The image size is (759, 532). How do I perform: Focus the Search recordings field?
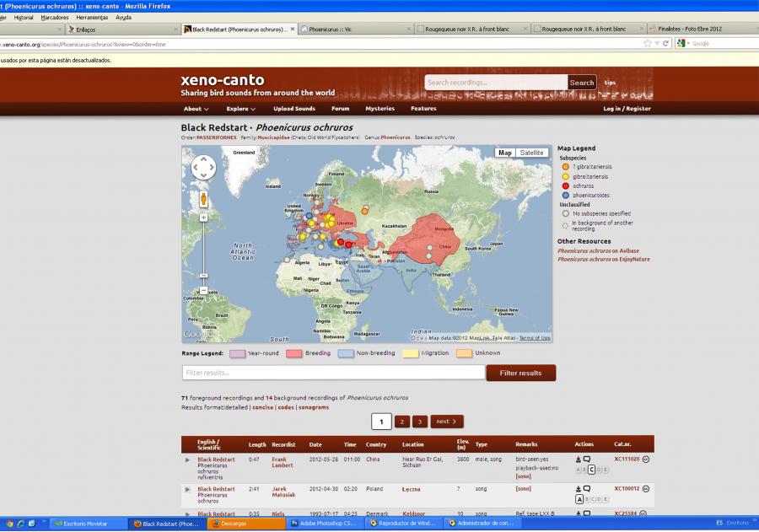point(496,83)
